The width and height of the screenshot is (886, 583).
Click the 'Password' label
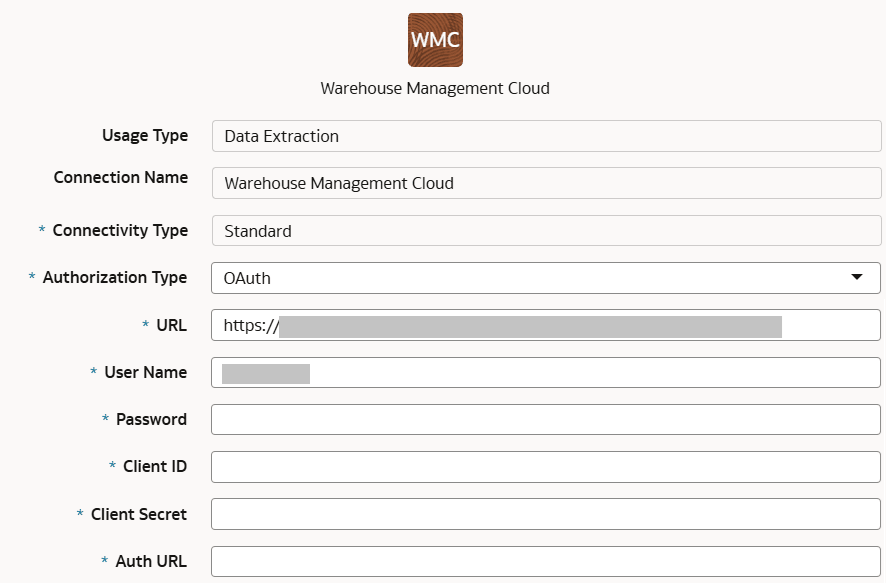click(151, 419)
